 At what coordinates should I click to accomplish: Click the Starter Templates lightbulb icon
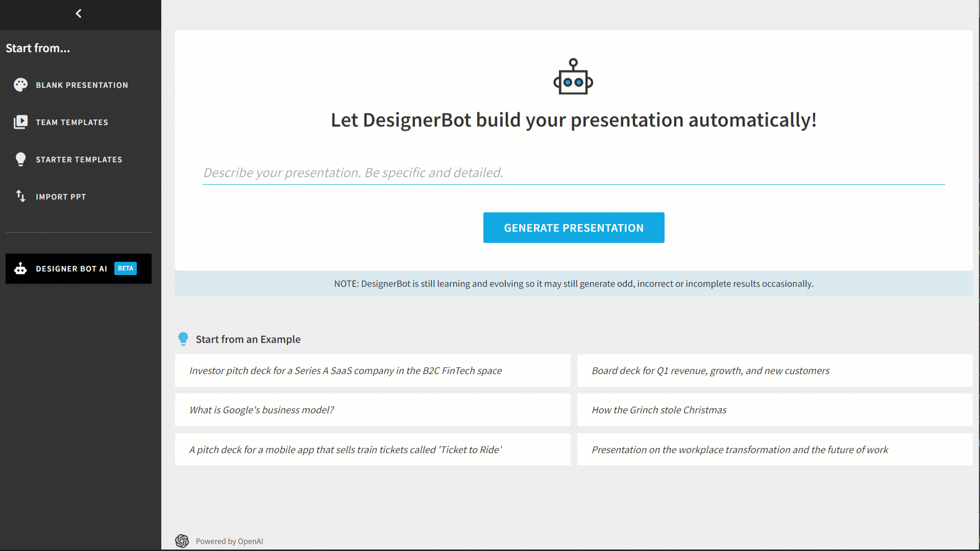[20, 160]
